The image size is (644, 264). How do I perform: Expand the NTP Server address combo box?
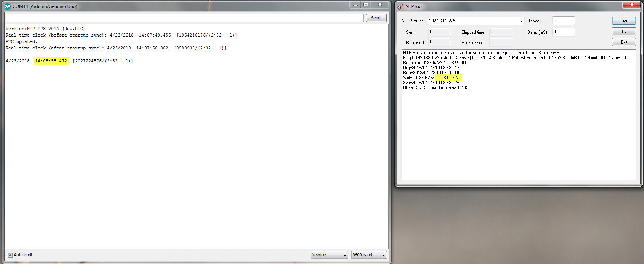[x=521, y=21]
